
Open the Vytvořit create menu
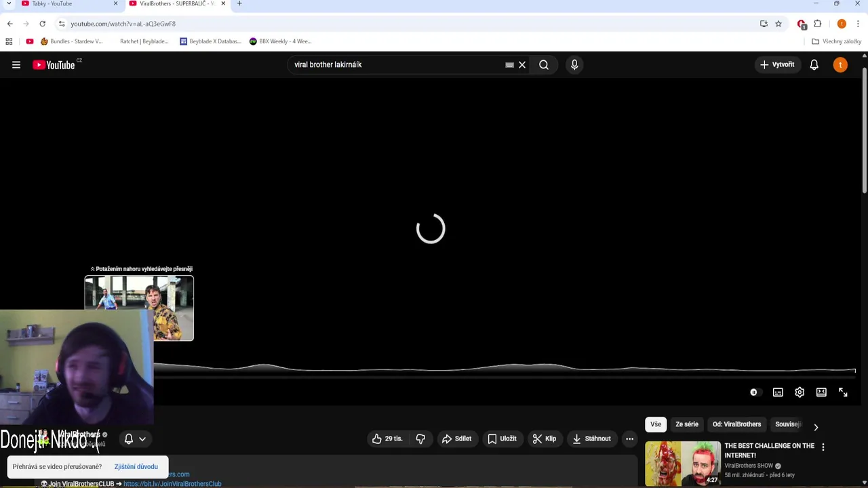coord(777,64)
